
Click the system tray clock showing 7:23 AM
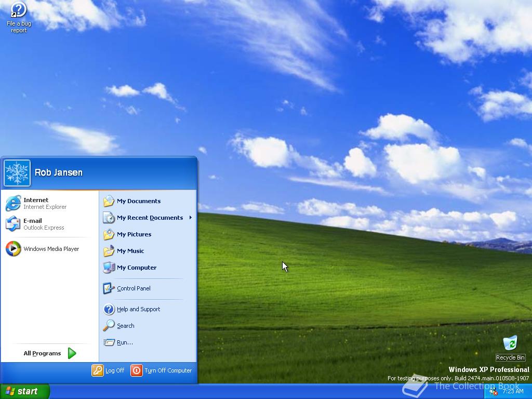[x=513, y=392]
